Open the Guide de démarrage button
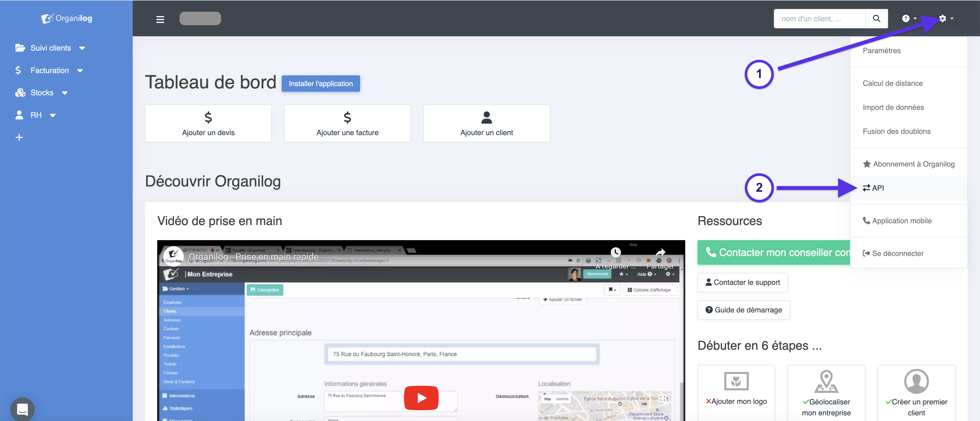This screenshot has height=421, width=980. tap(743, 310)
